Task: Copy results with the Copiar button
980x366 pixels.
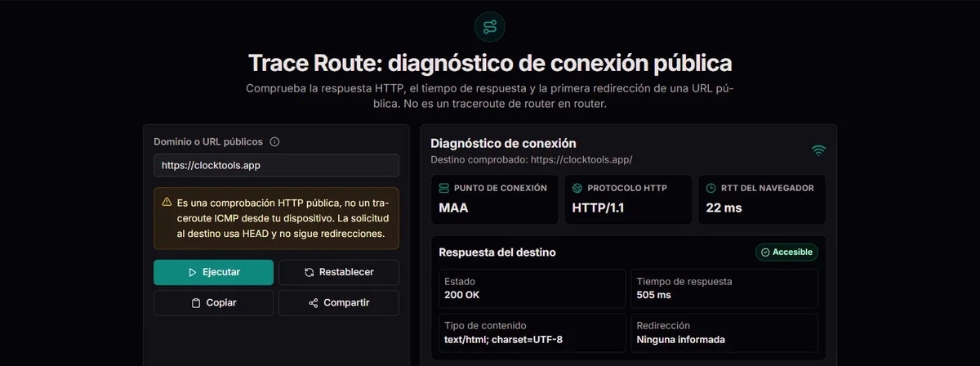Action: 213,302
